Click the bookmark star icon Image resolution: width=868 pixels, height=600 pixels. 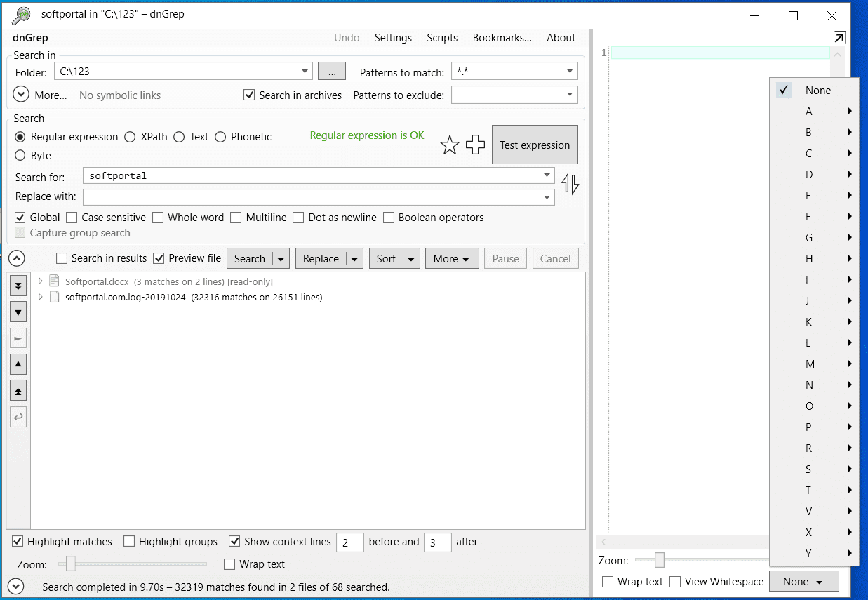click(x=450, y=145)
